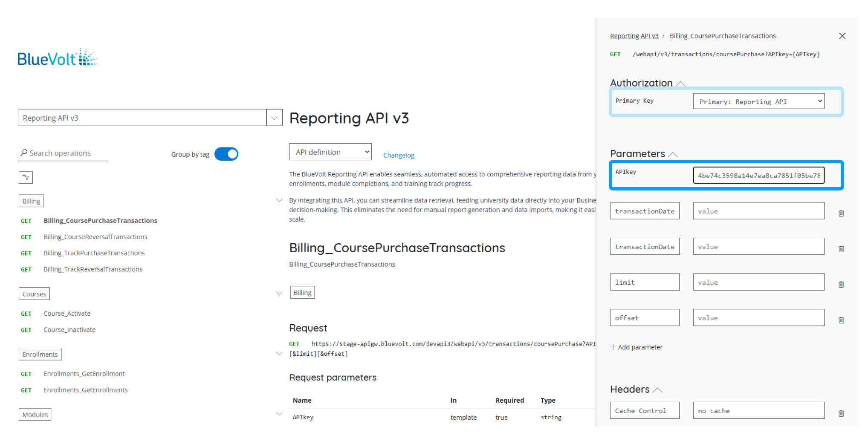Click Reporting API v3 breadcrumb link
Image resolution: width=868 pixels, height=444 pixels.
[634, 36]
